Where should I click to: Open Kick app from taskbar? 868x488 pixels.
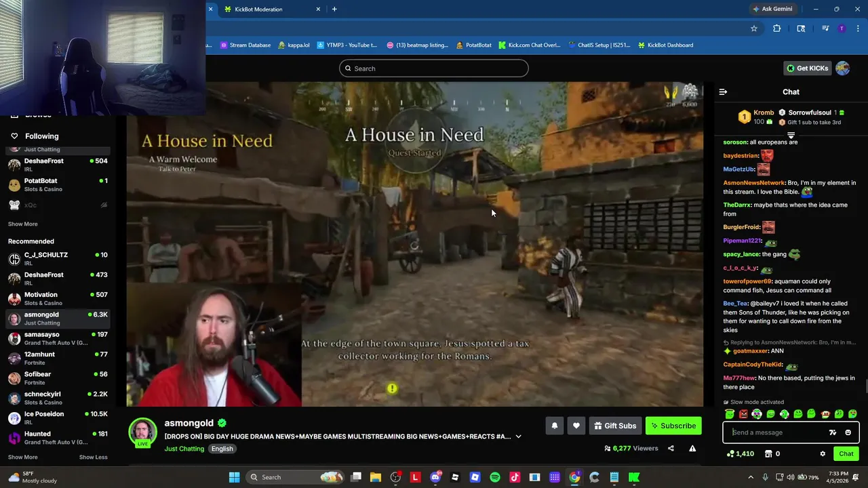pos(634,477)
